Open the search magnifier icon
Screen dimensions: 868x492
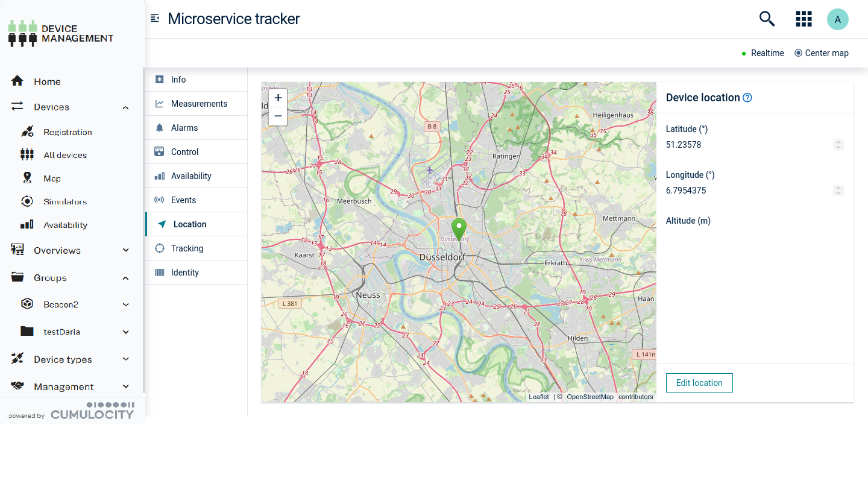click(767, 19)
